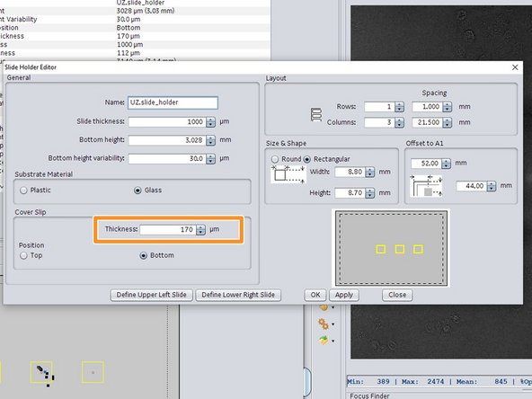Adjust the Height spinner arrows
Viewport: 532px width, 399px height.
(370, 193)
